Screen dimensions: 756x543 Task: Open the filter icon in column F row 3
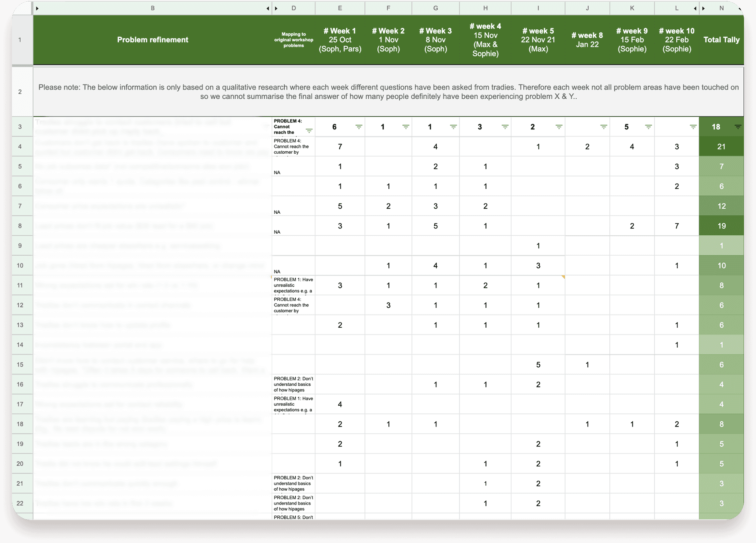[406, 127]
